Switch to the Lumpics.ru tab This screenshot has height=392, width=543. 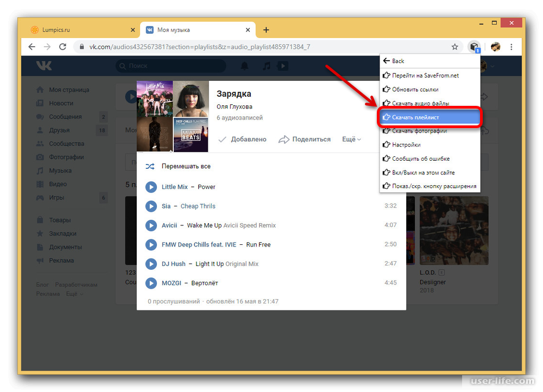click(83, 30)
